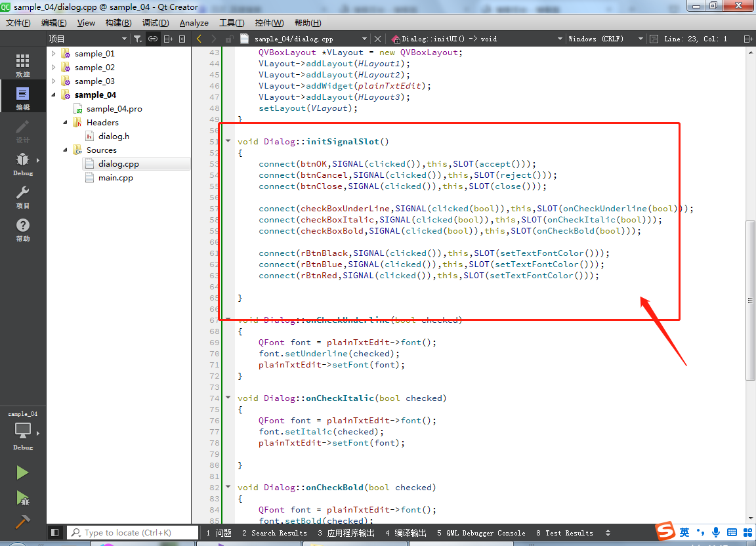Fold the initSignalSlot function arrow
The image size is (756, 546).
point(228,141)
